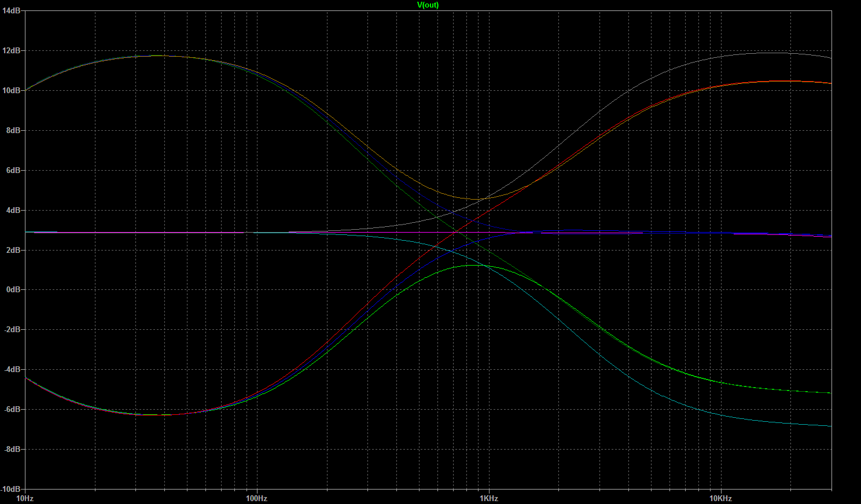The height and width of the screenshot is (504, 861).
Task: Click the 0dB axis label
Action: pos(13,290)
